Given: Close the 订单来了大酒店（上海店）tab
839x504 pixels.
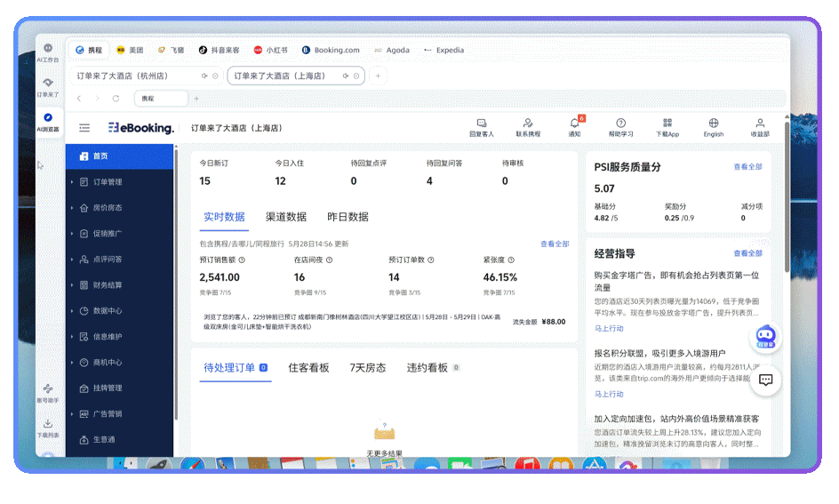Looking at the screenshot, I should point(356,76).
